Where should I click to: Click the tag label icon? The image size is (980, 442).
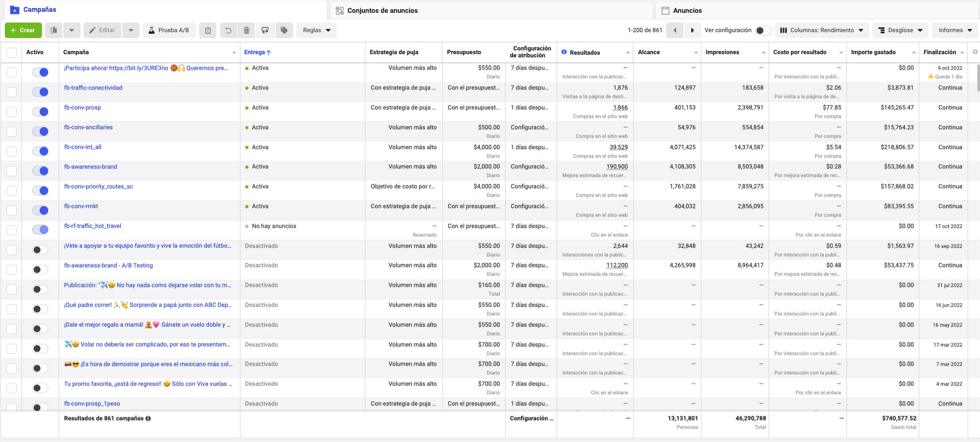point(284,31)
